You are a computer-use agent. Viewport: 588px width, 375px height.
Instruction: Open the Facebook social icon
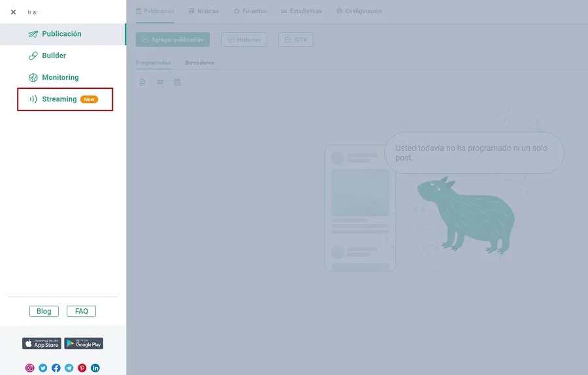click(x=56, y=368)
